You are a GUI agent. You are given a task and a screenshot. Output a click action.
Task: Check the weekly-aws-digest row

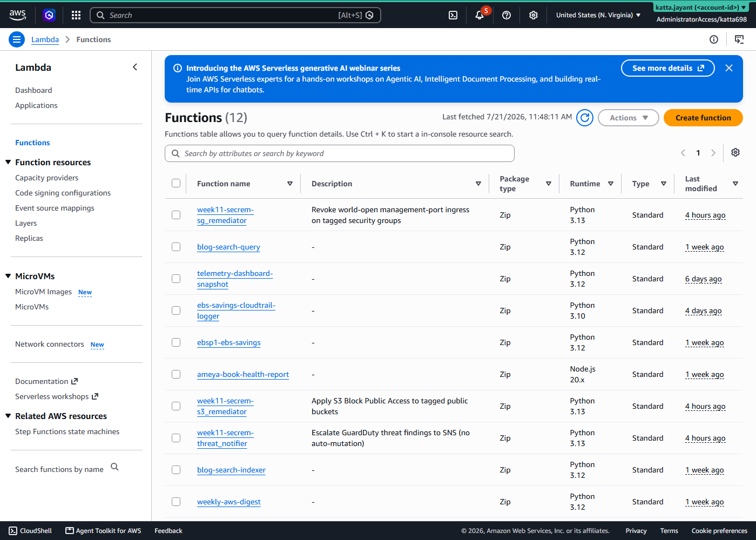point(176,502)
